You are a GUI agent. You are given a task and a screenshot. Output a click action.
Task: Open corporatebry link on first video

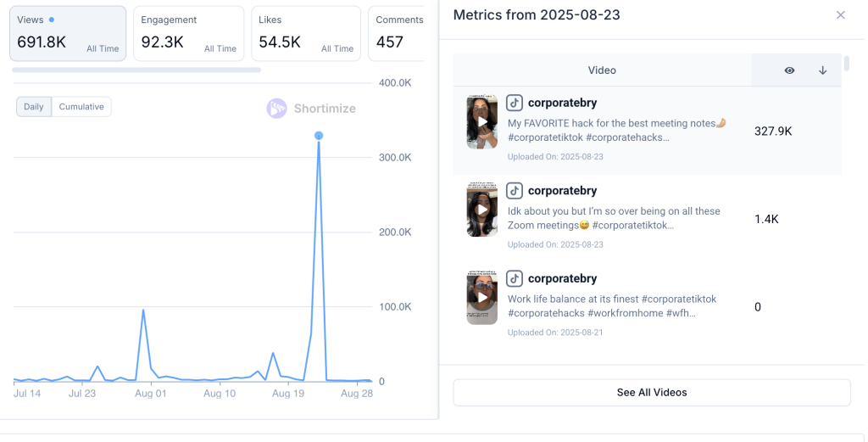[x=562, y=103]
